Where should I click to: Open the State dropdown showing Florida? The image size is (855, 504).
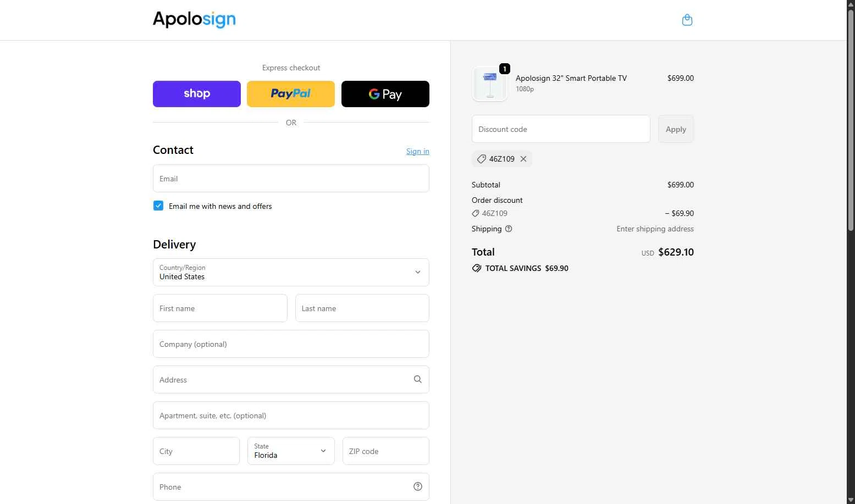pyautogui.click(x=291, y=451)
